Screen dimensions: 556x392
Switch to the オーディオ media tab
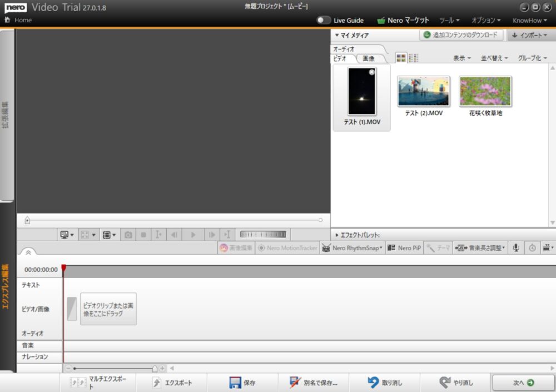click(x=344, y=49)
